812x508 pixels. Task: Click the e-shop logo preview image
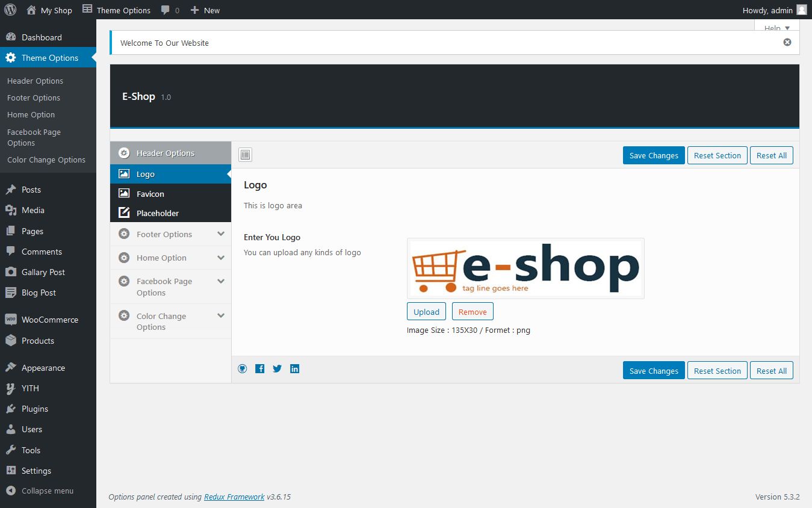point(525,268)
